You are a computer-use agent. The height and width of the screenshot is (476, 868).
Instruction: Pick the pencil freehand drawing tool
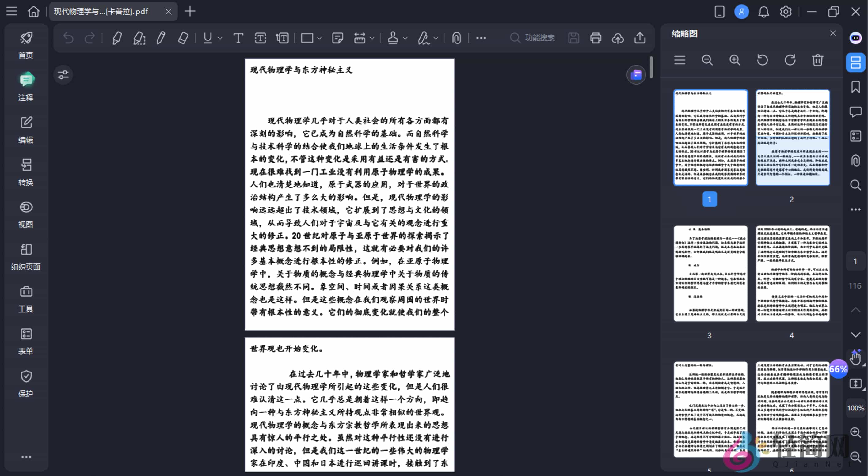coord(161,38)
